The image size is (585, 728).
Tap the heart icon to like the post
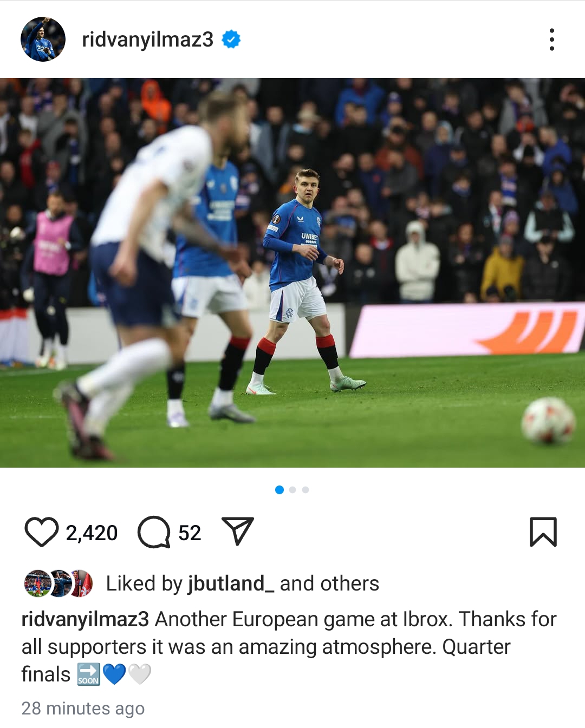click(x=41, y=532)
